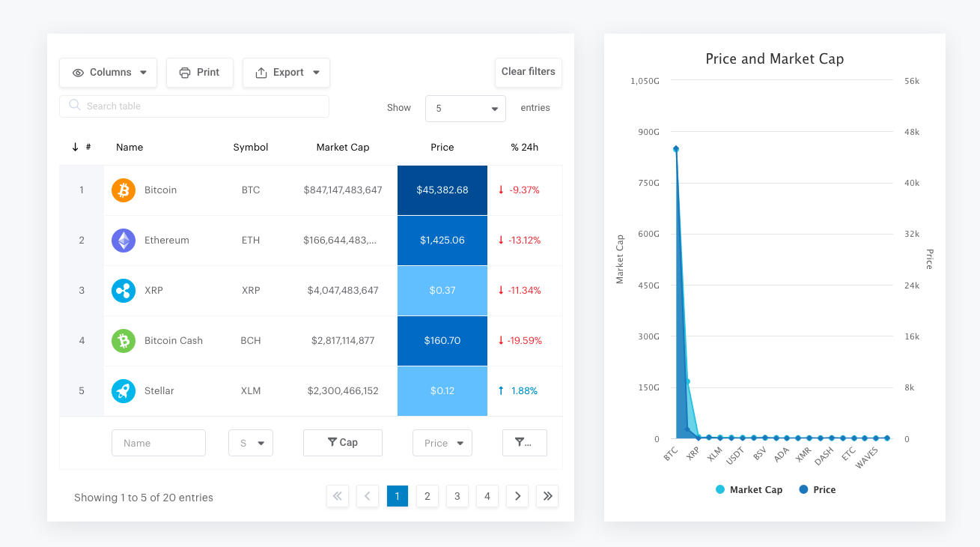Screen dimensions: 980x547
Task: Click the Stellar rocket logo icon
Action: click(x=124, y=391)
